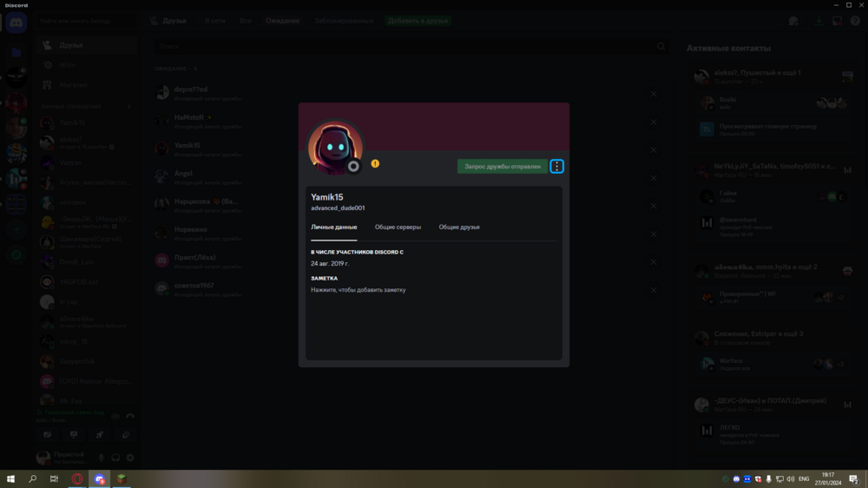Image resolution: width=868 pixels, height=488 pixels.
Task: Click the plus icon to create a direct message
Action: click(129, 106)
